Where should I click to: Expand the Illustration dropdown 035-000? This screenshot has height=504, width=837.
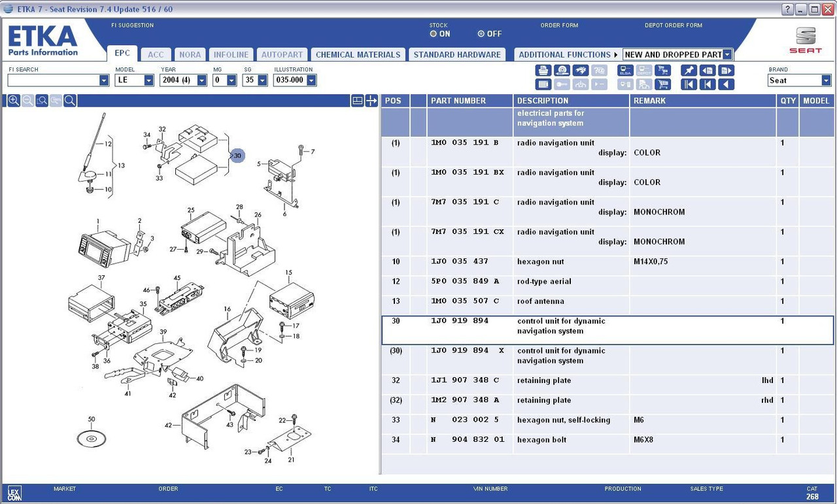coord(311,80)
